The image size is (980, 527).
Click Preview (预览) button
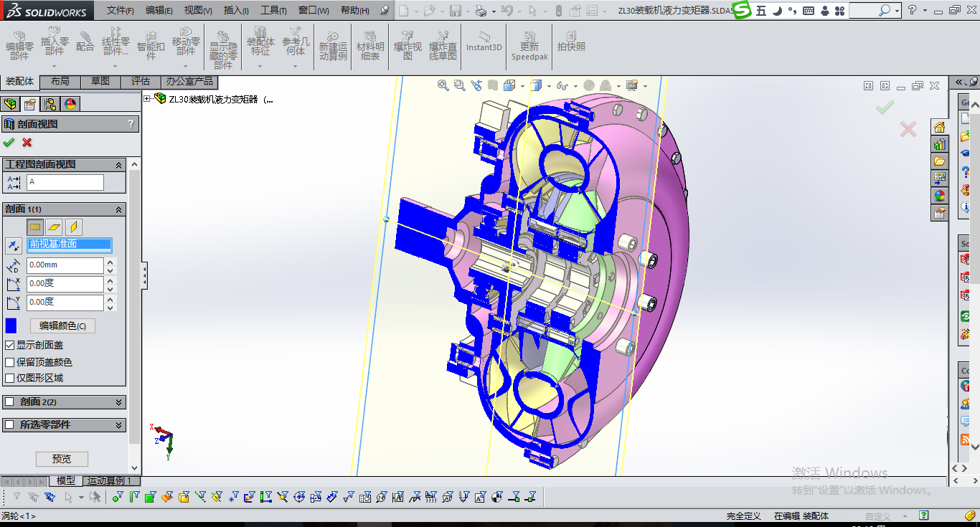coord(62,459)
